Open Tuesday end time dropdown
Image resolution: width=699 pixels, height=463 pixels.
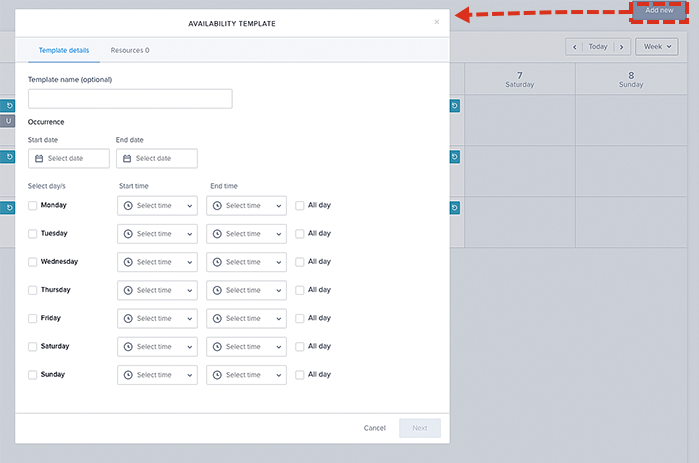pyautogui.click(x=247, y=234)
